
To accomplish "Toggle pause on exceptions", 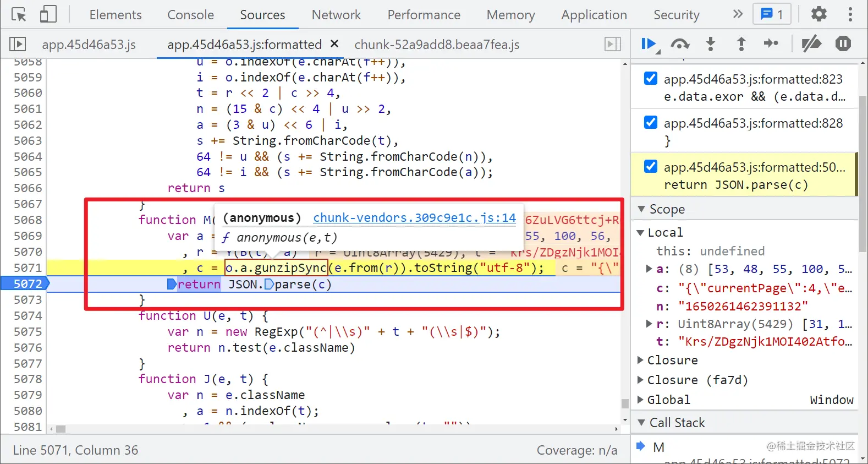I will [843, 44].
